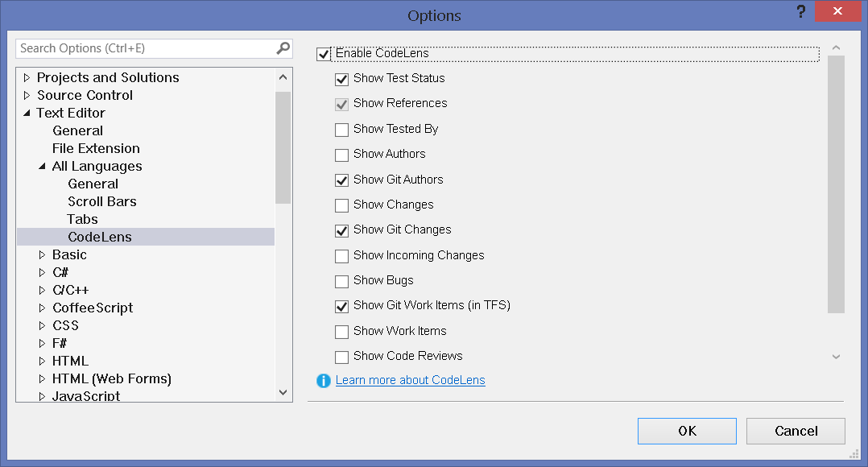Click the blue info icon beside Learn more
This screenshot has width=868, height=467.
324,381
